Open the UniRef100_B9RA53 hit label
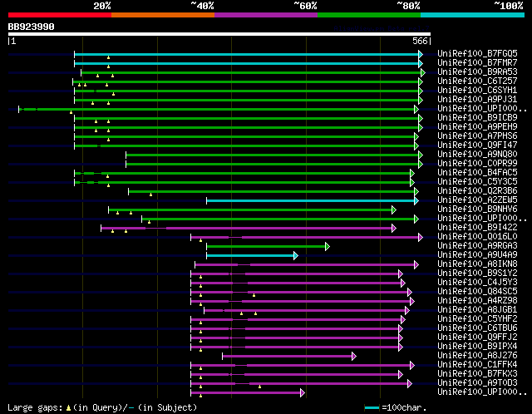 tap(477, 72)
